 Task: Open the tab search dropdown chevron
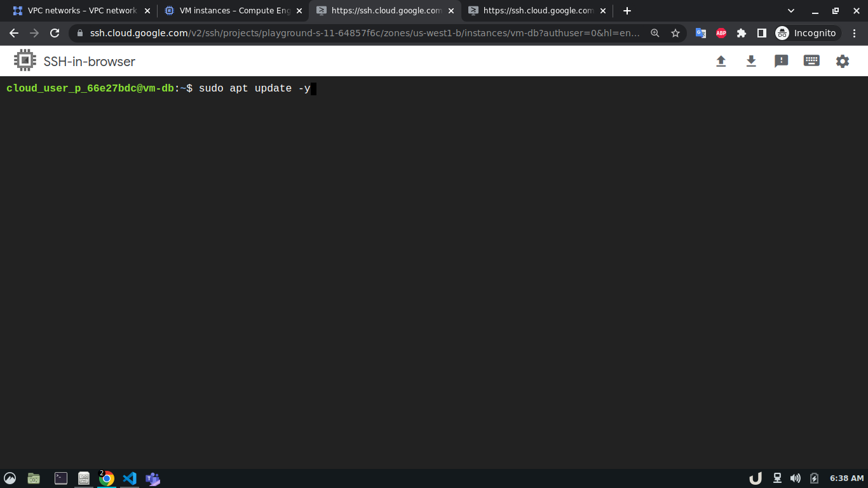[791, 11]
